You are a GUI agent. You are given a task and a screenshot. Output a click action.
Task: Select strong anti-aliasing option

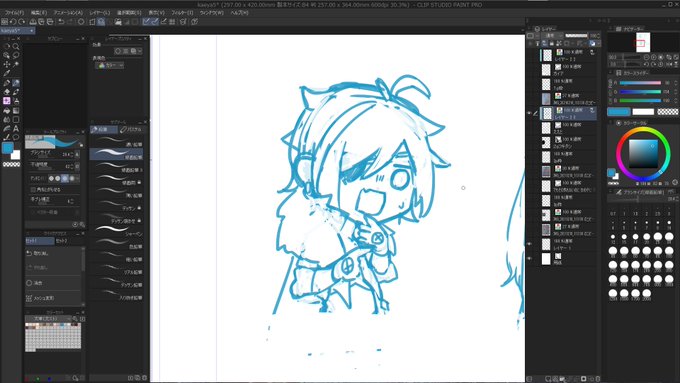point(72,178)
